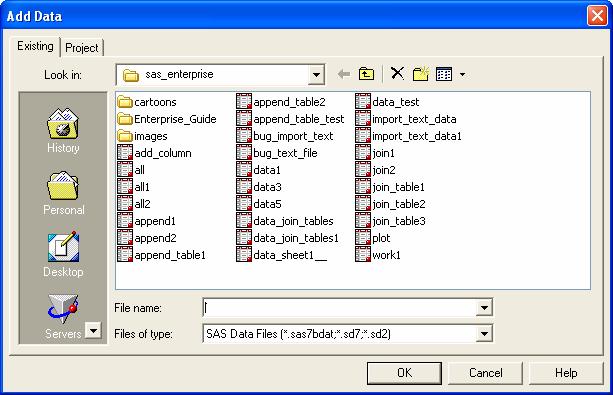
Task: Open the Personal folder shortcut
Action: (x=63, y=193)
